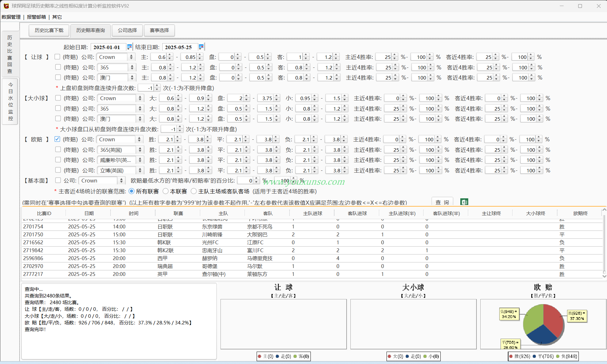This screenshot has width=607, height=364.
Task: Select the match row 2716562
Action: point(312,242)
